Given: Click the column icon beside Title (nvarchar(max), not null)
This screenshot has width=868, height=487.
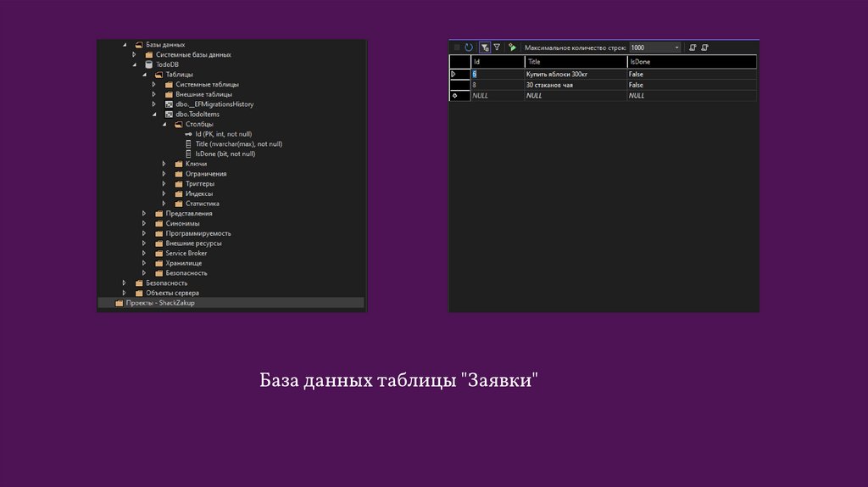Looking at the screenshot, I should pyautogui.click(x=188, y=144).
